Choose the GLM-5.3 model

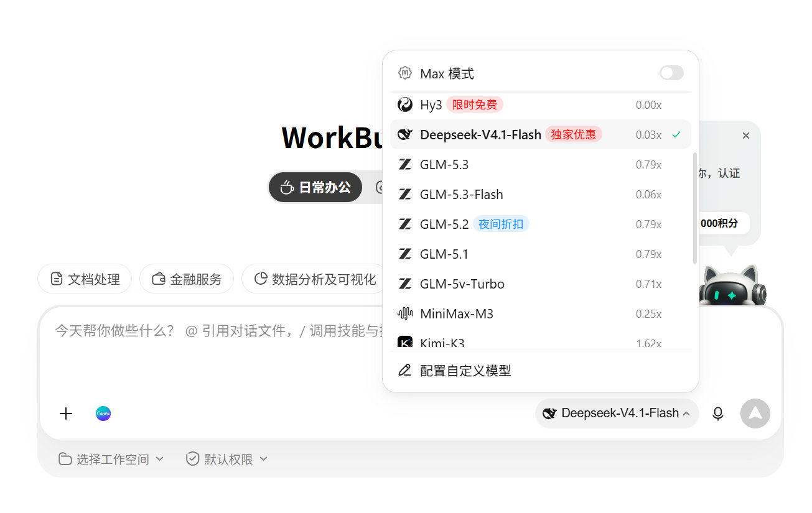(x=540, y=164)
